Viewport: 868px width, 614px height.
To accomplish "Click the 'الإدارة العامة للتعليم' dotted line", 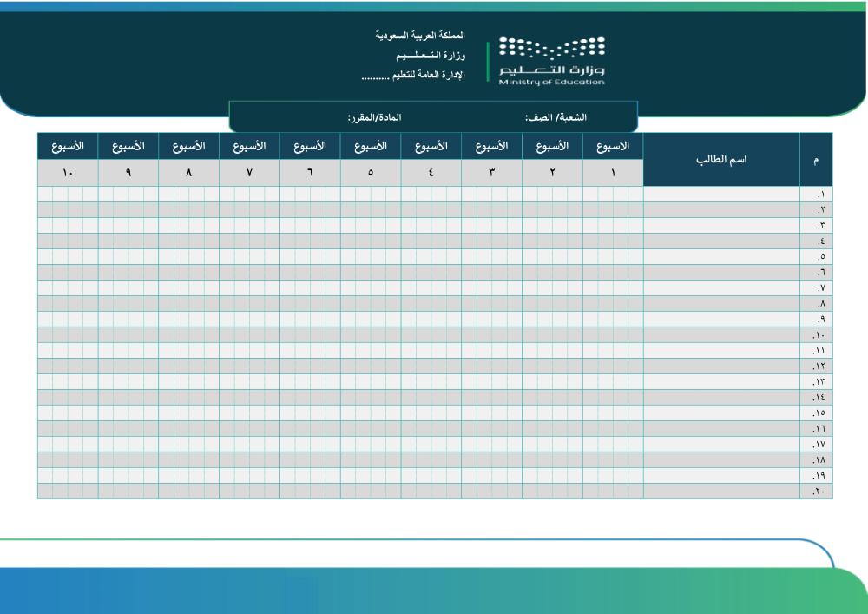I will pos(413,76).
